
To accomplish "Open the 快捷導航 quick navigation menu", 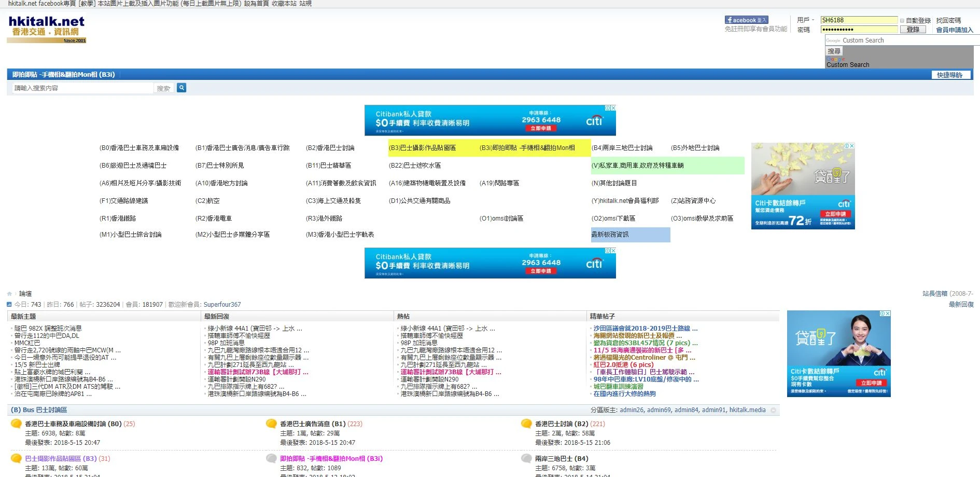I will pos(950,75).
